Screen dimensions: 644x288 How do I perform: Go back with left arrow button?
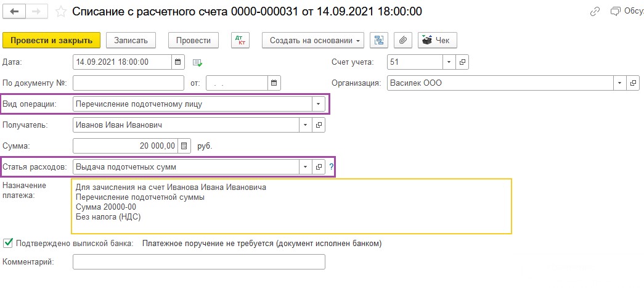[14, 12]
